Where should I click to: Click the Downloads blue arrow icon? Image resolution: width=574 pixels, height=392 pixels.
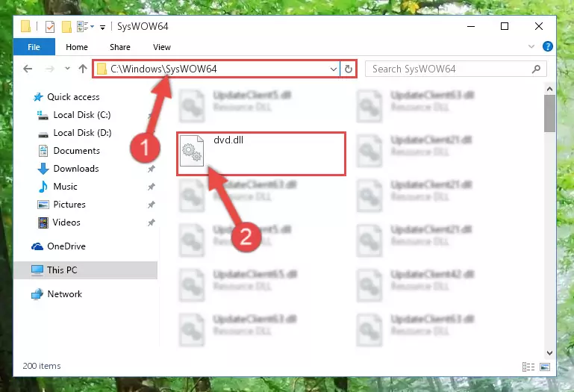[x=43, y=169]
